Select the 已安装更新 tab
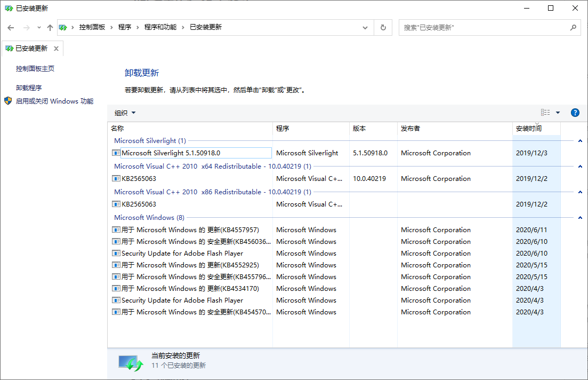This screenshot has height=380, width=588. 31,49
